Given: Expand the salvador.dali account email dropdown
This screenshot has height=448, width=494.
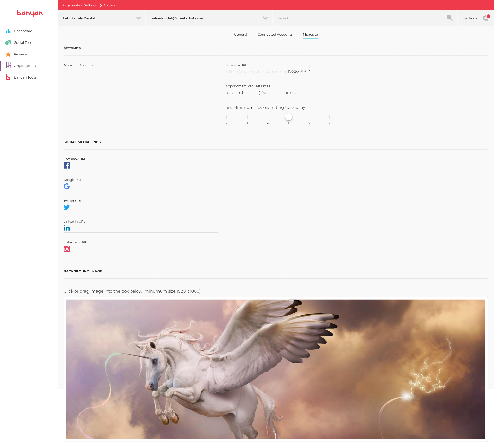Looking at the screenshot, I should coord(265,18).
